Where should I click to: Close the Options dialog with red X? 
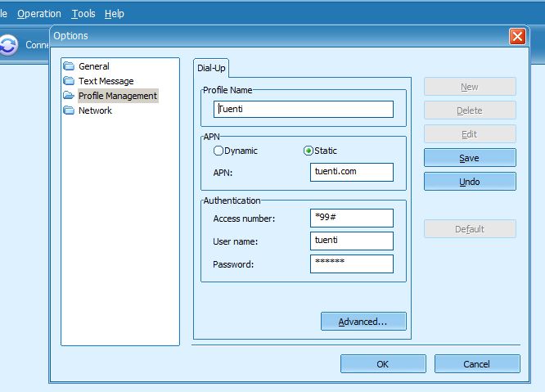point(517,37)
